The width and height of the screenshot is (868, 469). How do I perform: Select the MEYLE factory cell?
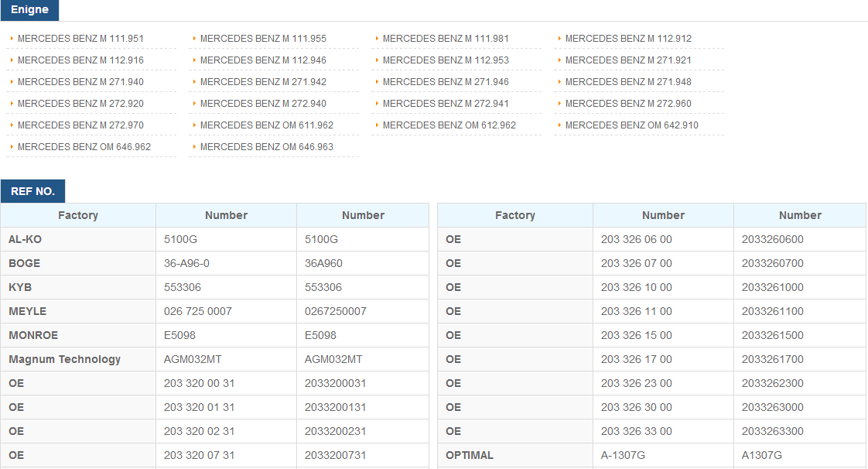click(78, 311)
